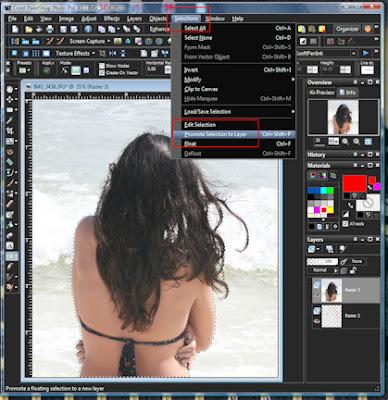
Task: Open the Effects menu
Action: click(x=112, y=19)
